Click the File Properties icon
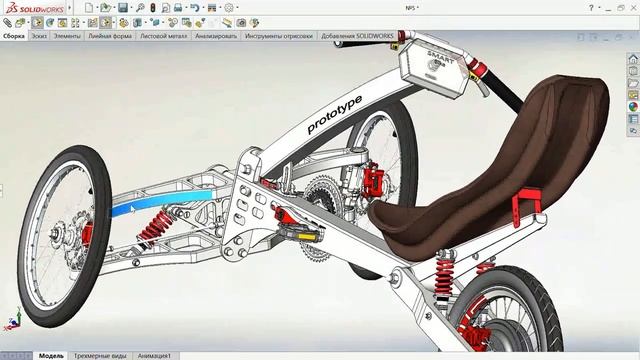This screenshot has height=360, width=640. pyautogui.click(x=212, y=7)
